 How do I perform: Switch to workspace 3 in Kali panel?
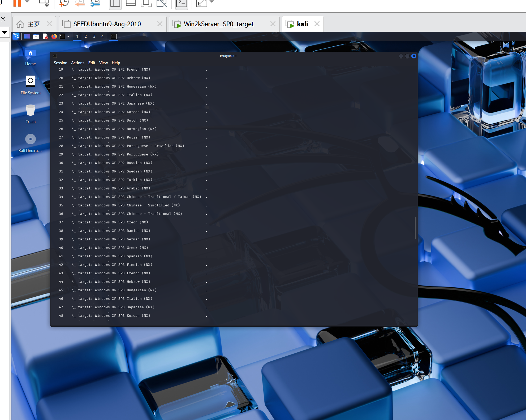(x=94, y=36)
